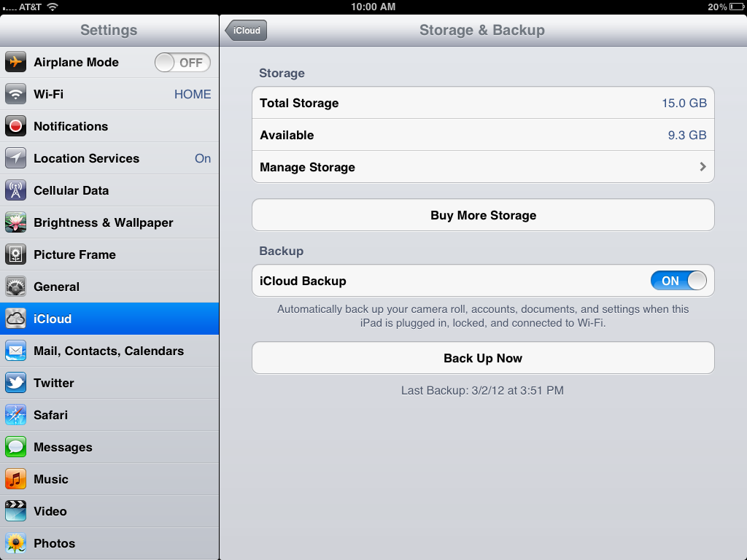Tap the Safari compass icon

coord(16,415)
